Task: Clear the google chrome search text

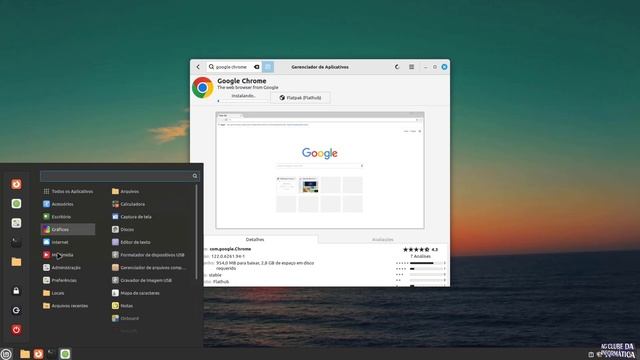Action: click(x=257, y=67)
